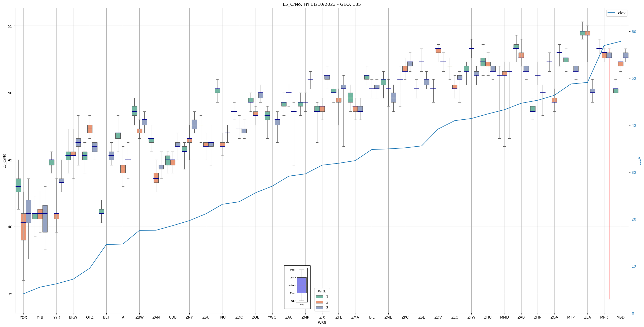Click the 'BRW' x-axis label
Image resolution: width=644 pixels, height=327 pixels.
click(x=73, y=317)
